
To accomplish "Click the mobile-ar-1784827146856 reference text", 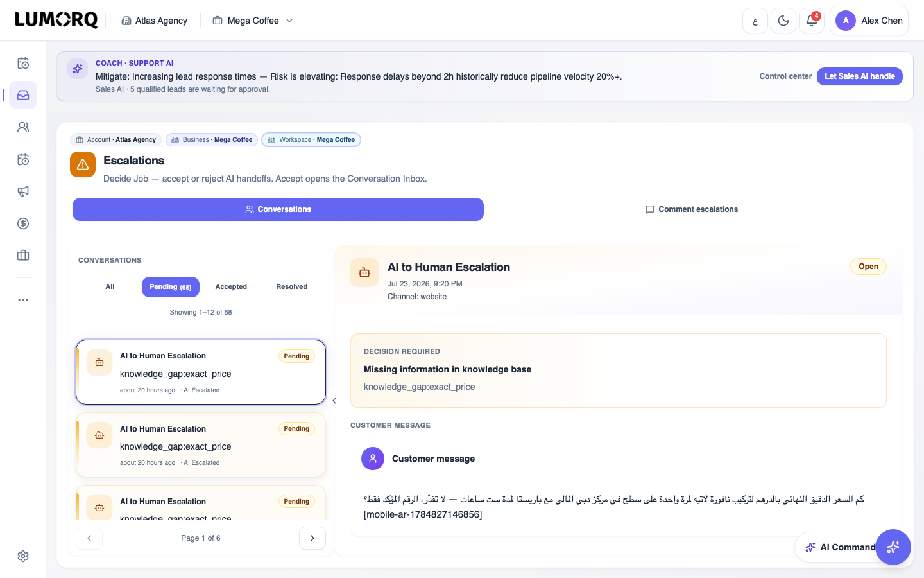I will click(x=423, y=514).
